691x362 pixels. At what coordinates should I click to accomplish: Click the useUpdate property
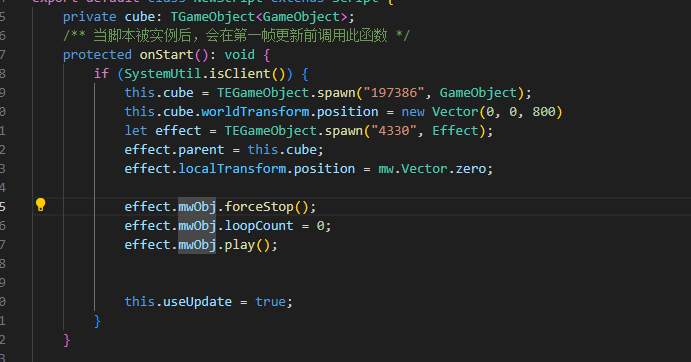coord(197,302)
